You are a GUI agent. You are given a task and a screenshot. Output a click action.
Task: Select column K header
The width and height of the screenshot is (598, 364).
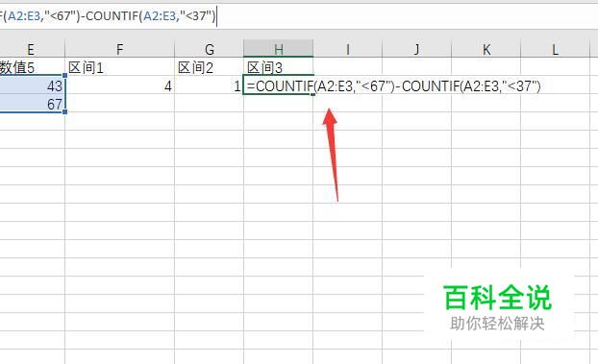(x=486, y=49)
